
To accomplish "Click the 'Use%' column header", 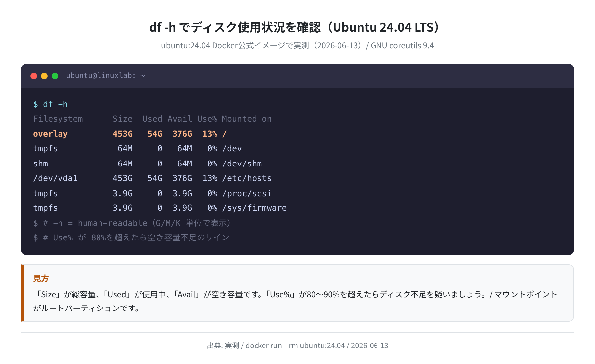I will click(x=207, y=119).
